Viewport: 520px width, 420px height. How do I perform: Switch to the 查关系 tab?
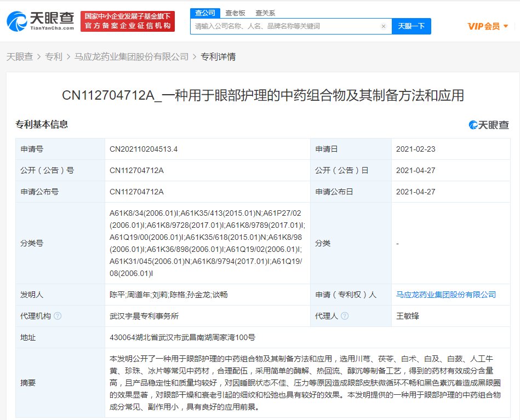(x=265, y=13)
